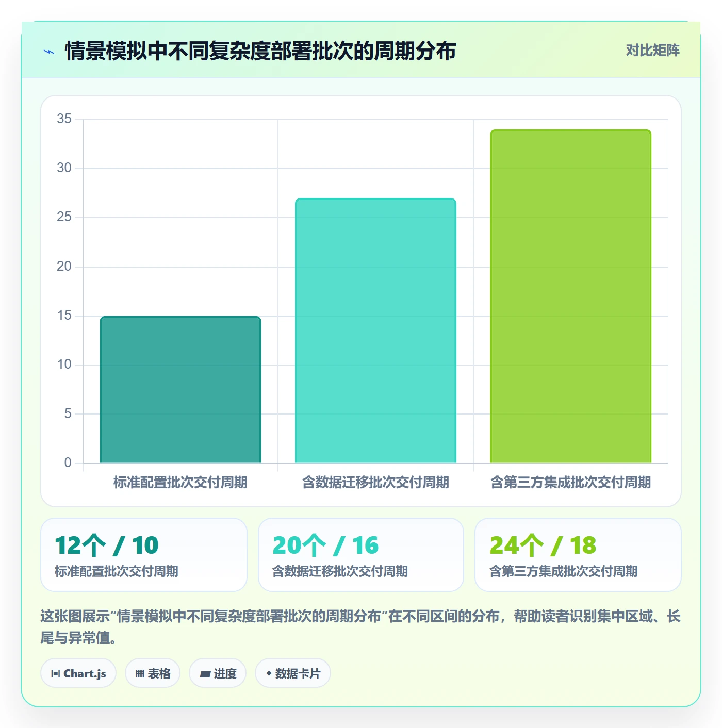Click the description paragraph starting 这张图展示
The height and width of the screenshot is (728, 722).
361,627
